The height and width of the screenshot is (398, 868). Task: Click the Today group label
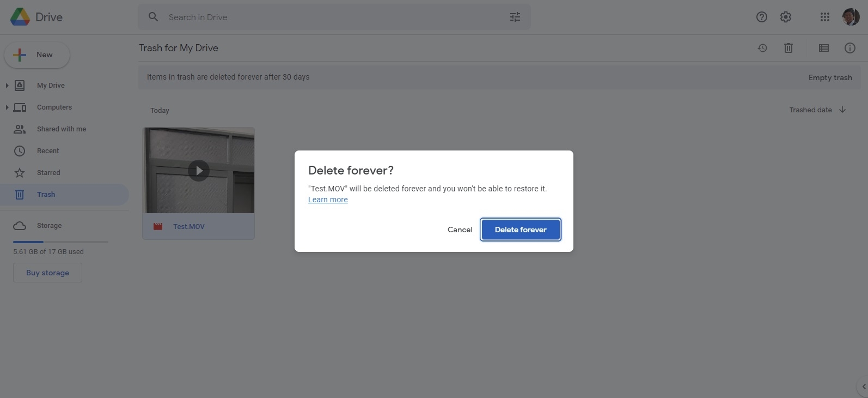(x=160, y=111)
